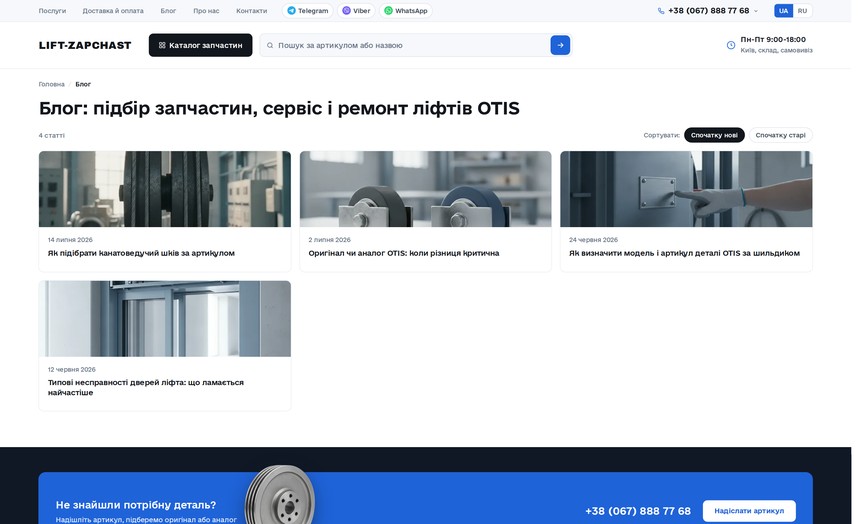Click the Київ, склад, самовивіз text
The image size is (858, 524).
click(x=776, y=50)
